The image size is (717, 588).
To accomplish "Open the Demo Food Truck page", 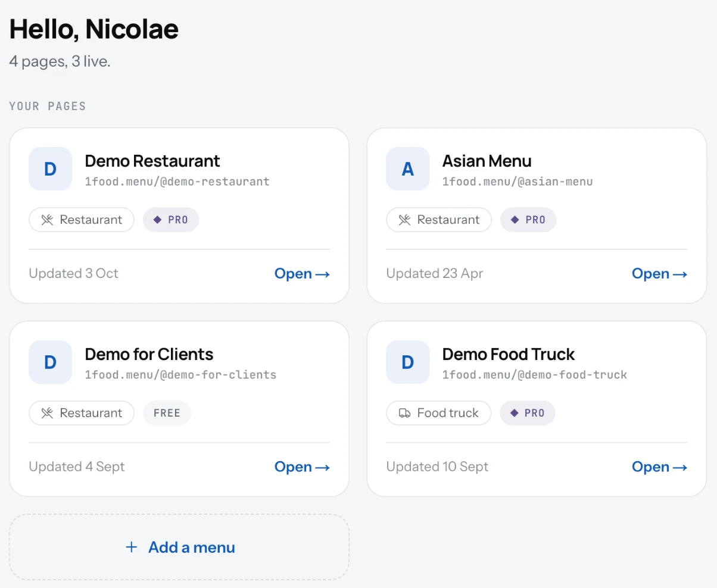I will [x=659, y=467].
